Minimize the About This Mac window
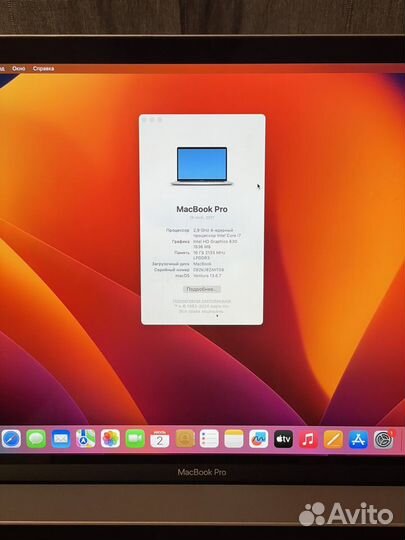Image resolution: width=405 pixels, height=540 pixels. [x=152, y=120]
